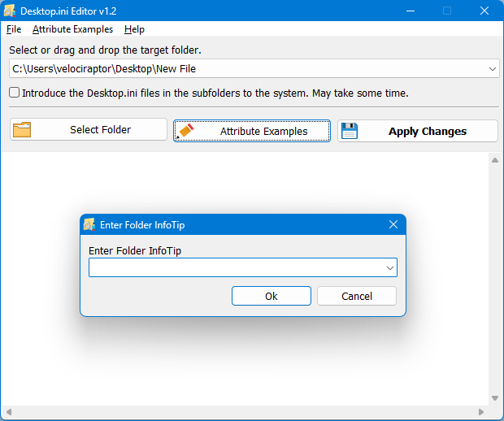
Task: Click the folder icon on Select Folder
Action: coord(22,130)
